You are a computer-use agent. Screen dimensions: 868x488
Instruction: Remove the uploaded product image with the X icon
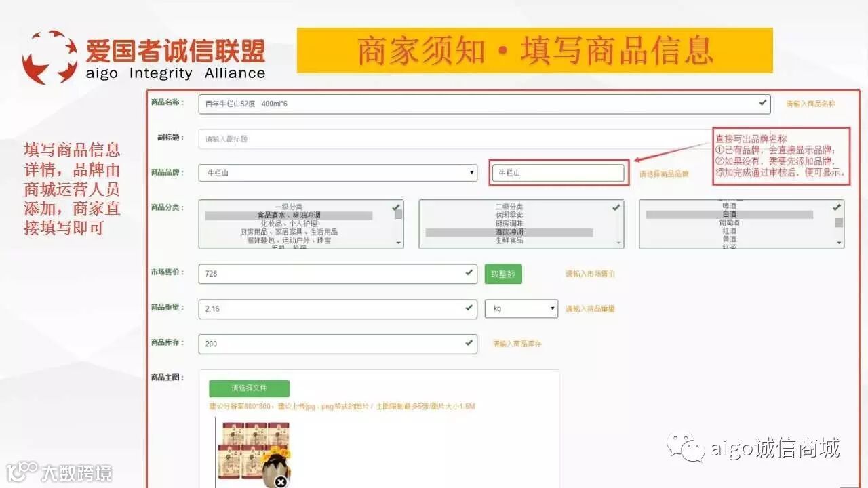[281, 482]
